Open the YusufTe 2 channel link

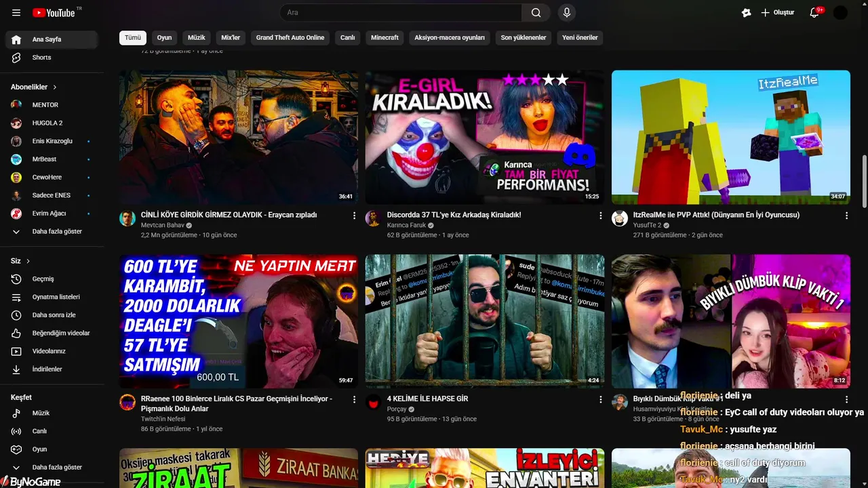click(x=647, y=225)
